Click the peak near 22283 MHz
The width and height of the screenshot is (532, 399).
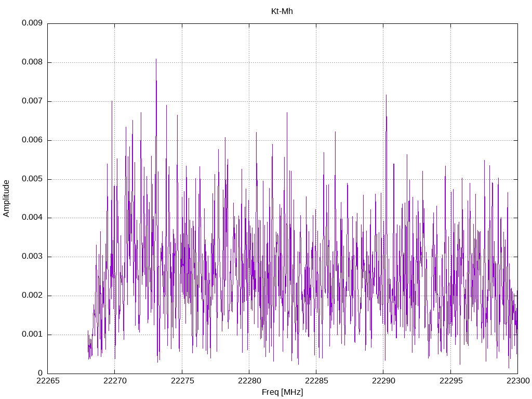pyautogui.click(x=287, y=113)
